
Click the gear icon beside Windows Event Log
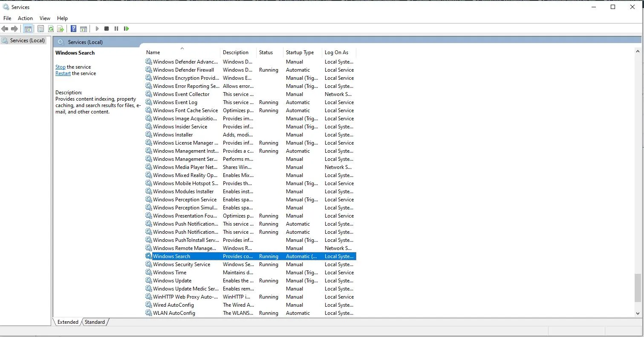click(x=148, y=102)
